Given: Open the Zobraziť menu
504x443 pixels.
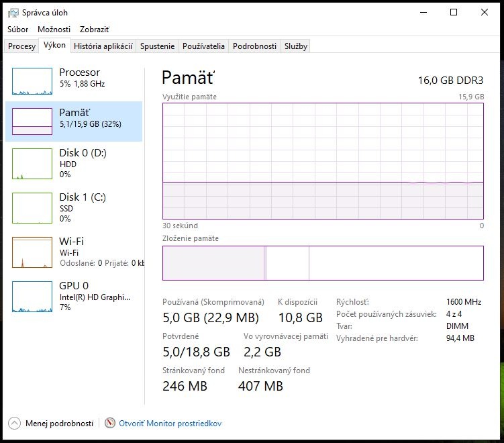Looking at the screenshot, I should pos(94,30).
